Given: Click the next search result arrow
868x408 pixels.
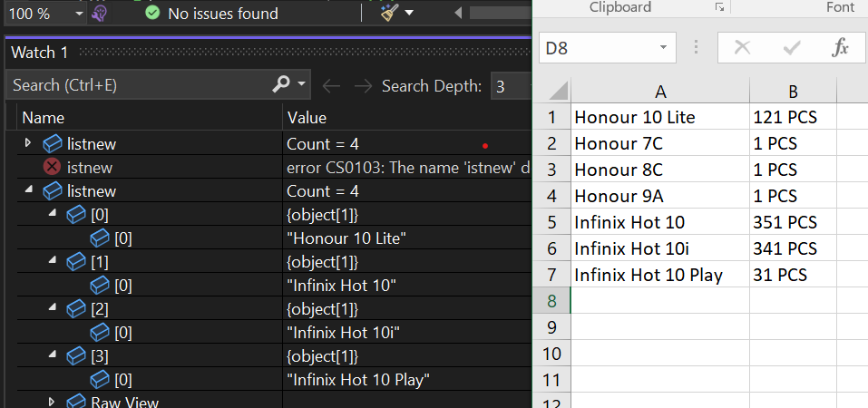Looking at the screenshot, I should (363, 86).
